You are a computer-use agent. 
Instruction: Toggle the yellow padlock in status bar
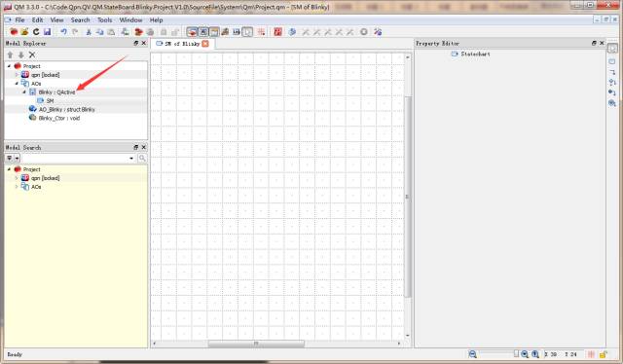pos(604,354)
